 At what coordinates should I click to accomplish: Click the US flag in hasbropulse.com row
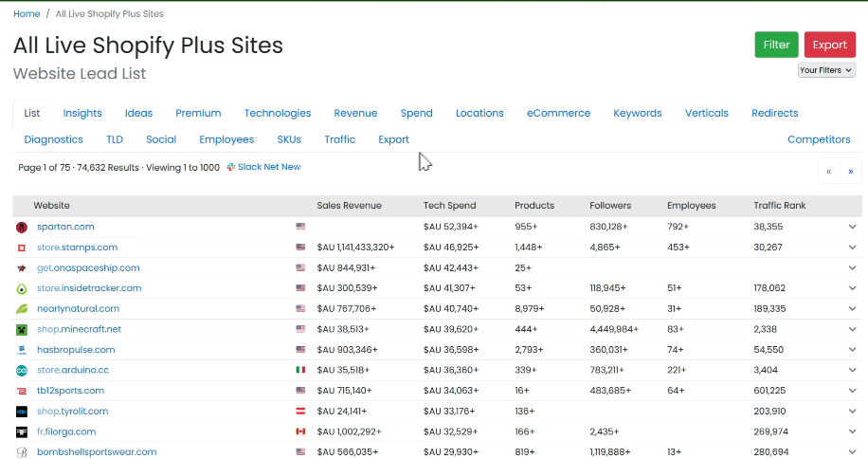click(x=300, y=349)
